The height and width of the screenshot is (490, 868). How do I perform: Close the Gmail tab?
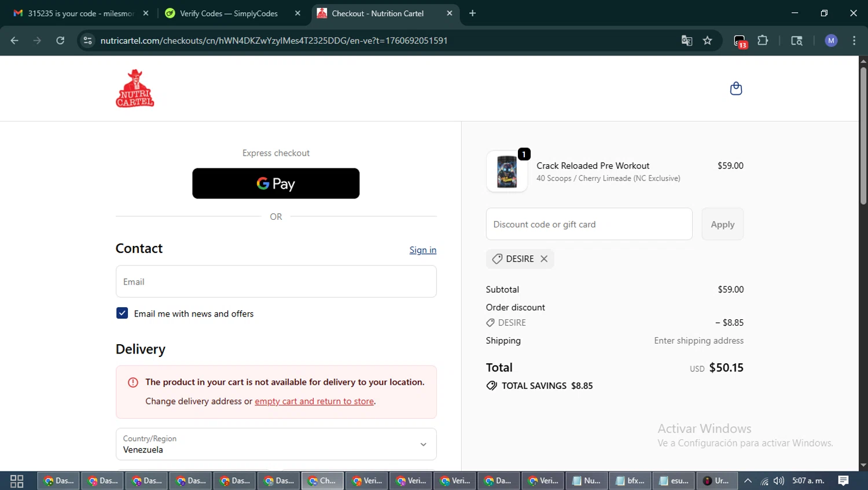pyautogui.click(x=146, y=13)
